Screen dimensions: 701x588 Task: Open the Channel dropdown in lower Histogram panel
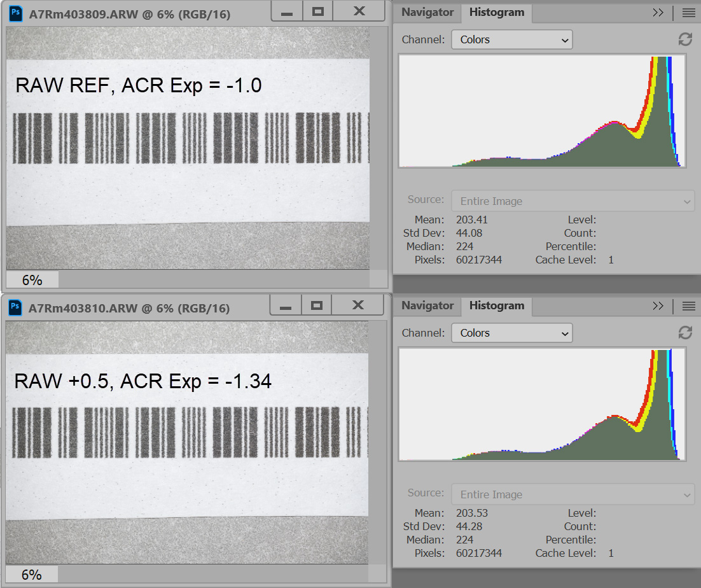pos(512,333)
